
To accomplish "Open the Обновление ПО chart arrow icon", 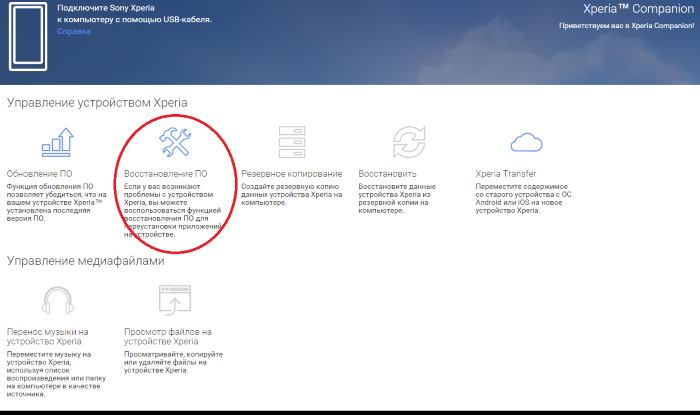I will coord(57,142).
